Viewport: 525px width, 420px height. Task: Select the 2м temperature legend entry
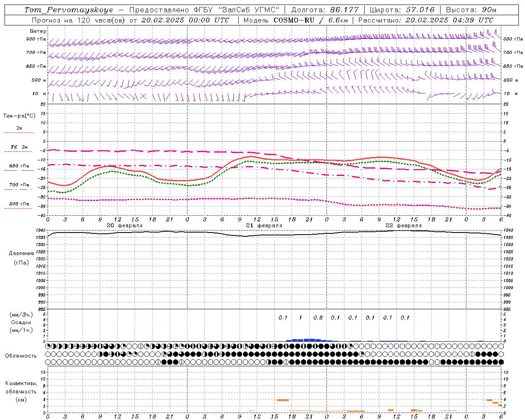tap(19, 128)
